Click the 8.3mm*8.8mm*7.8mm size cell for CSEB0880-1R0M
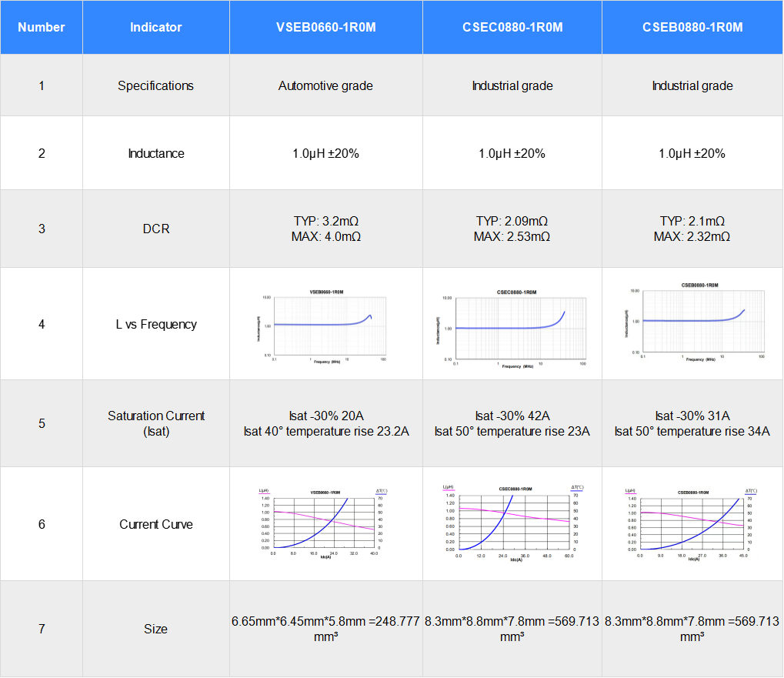The height and width of the screenshot is (678, 784). (x=692, y=629)
